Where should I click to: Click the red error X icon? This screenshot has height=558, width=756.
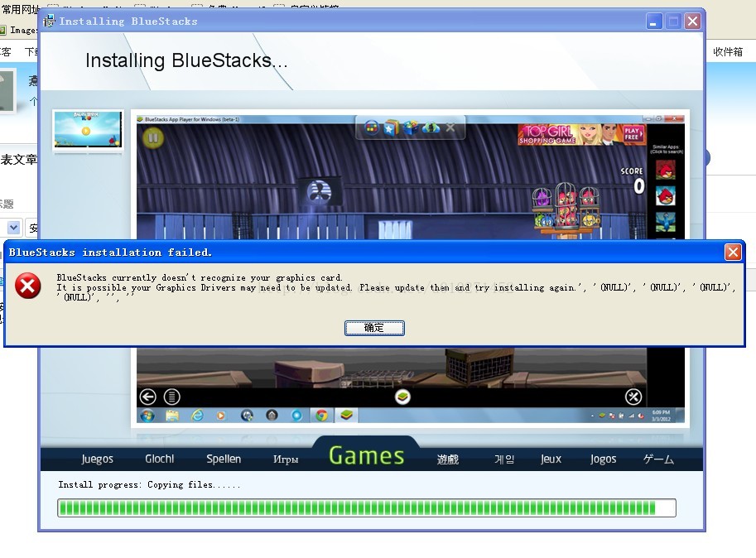click(x=28, y=286)
